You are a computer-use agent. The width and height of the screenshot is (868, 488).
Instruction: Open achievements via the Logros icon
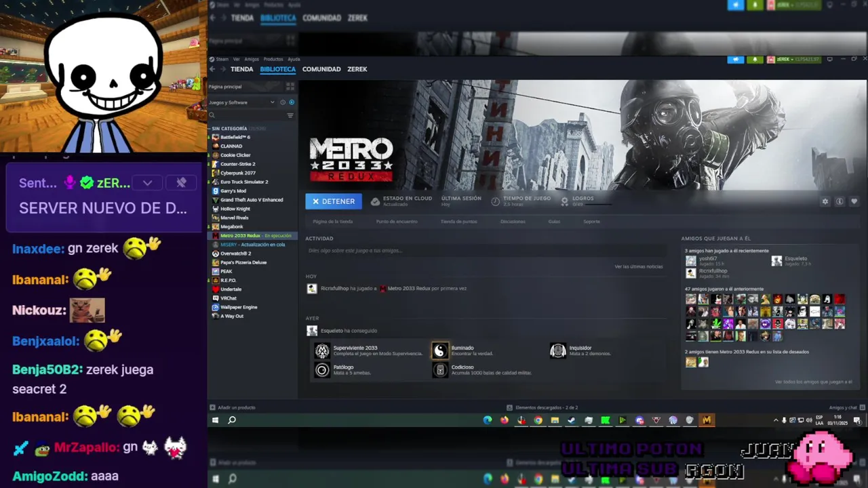tap(564, 201)
